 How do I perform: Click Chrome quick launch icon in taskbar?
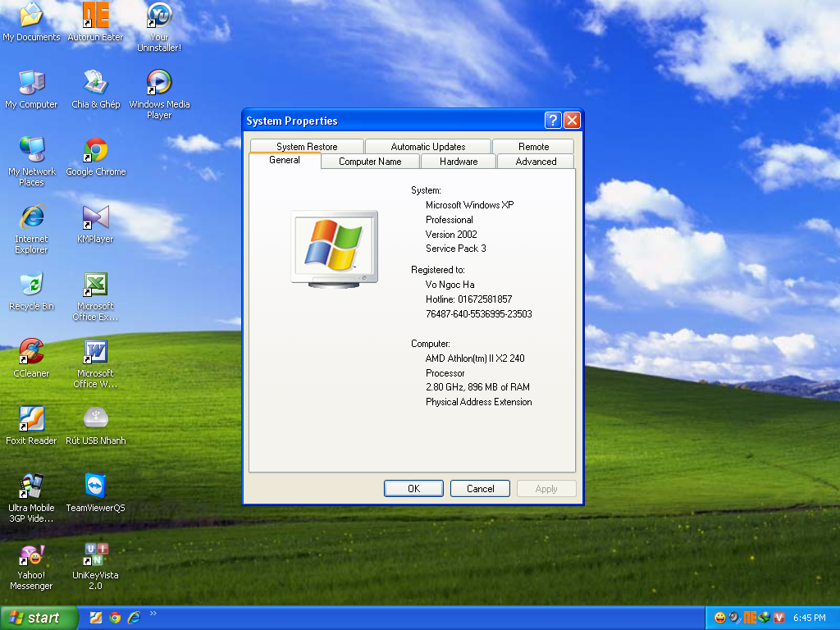[115, 618]
